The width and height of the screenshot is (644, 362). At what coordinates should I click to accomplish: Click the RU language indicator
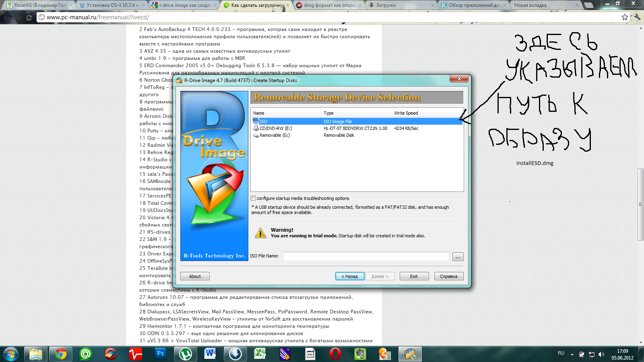point(561,353)
